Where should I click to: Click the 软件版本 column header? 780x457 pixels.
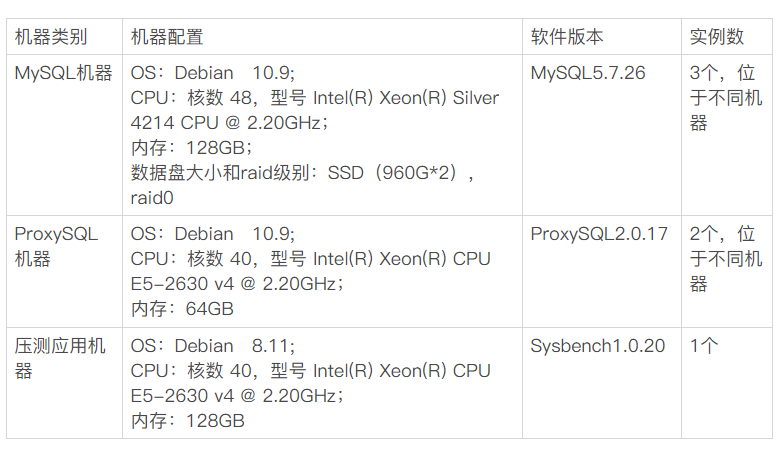(567, 38)
